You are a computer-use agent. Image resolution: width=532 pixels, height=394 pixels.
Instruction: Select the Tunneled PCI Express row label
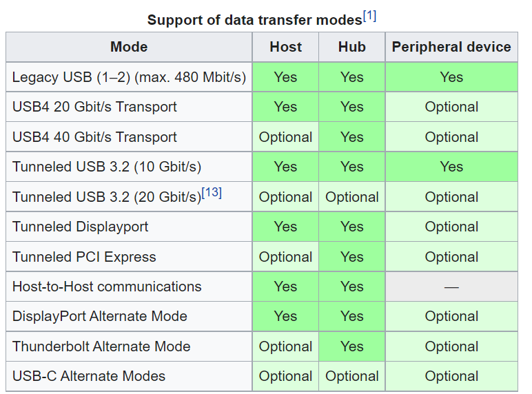click(x=84, y=257)
